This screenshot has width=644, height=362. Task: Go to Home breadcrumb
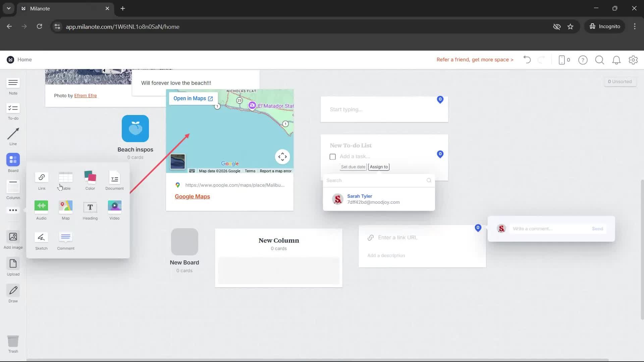[24, 60]
